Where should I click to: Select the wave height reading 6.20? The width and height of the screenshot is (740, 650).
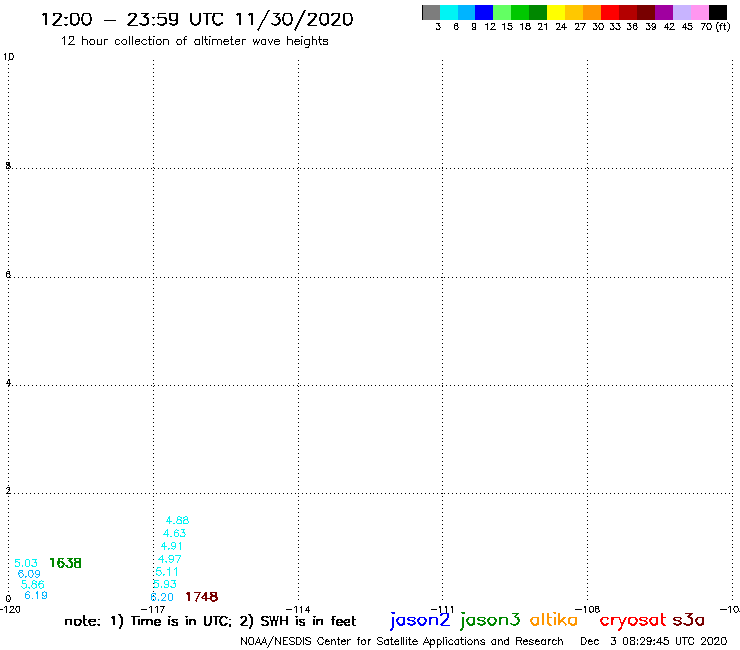pyautogui.click(x=162, y=597)
